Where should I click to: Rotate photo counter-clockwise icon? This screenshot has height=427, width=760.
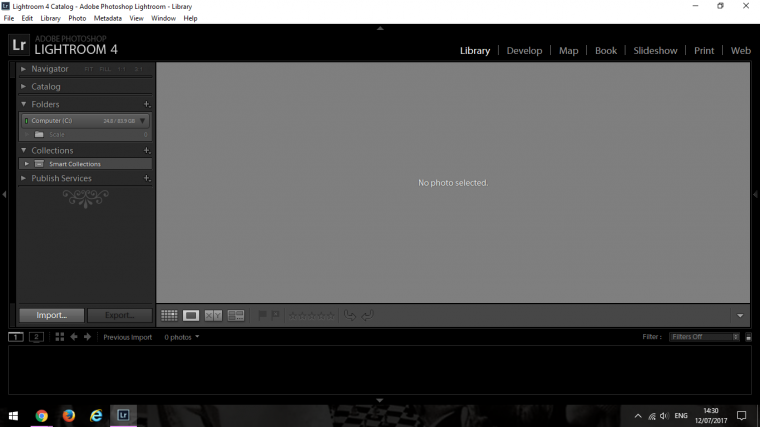point(349,316)
